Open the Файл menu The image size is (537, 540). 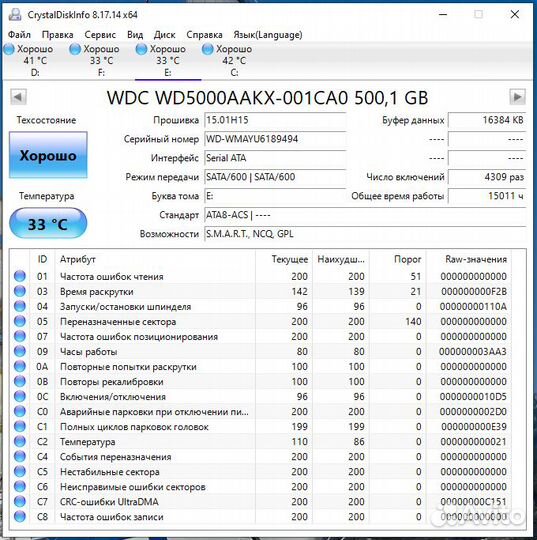[19, 35]
